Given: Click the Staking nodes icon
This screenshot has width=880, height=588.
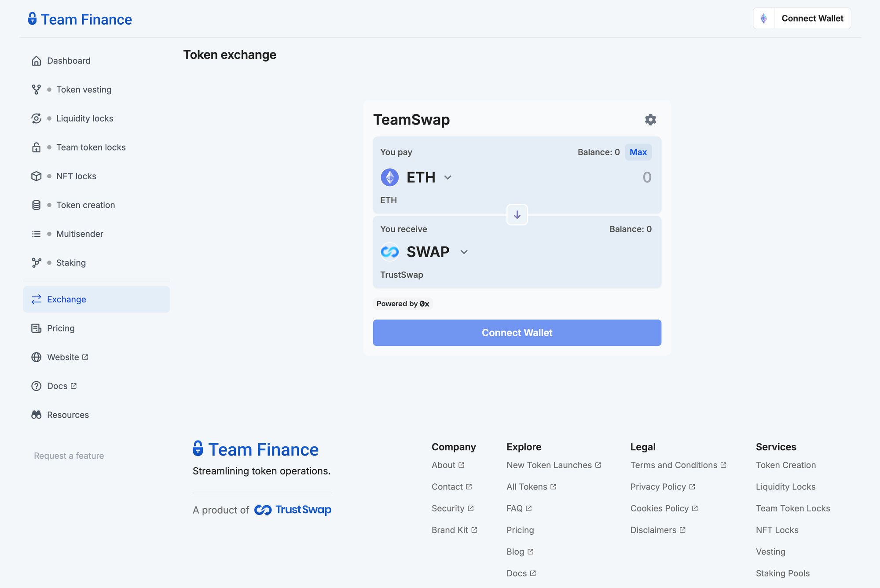Looking at the screenshot, I should tap(36, 263).
